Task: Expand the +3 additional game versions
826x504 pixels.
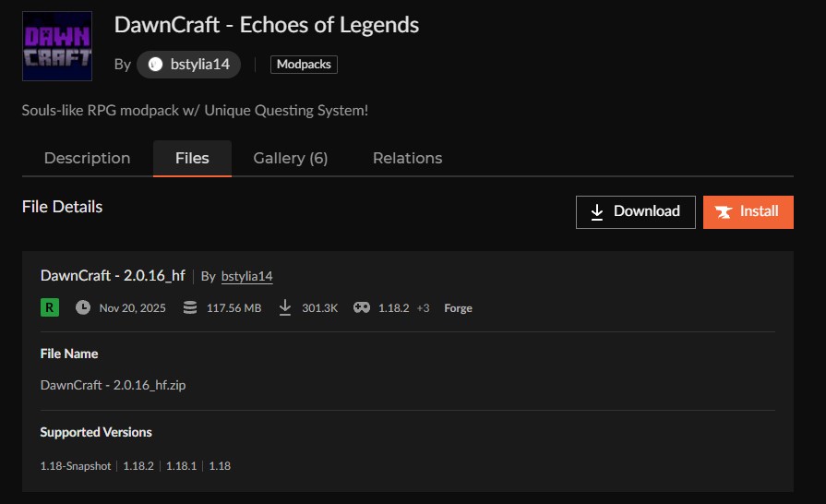Action: (423, 308)
